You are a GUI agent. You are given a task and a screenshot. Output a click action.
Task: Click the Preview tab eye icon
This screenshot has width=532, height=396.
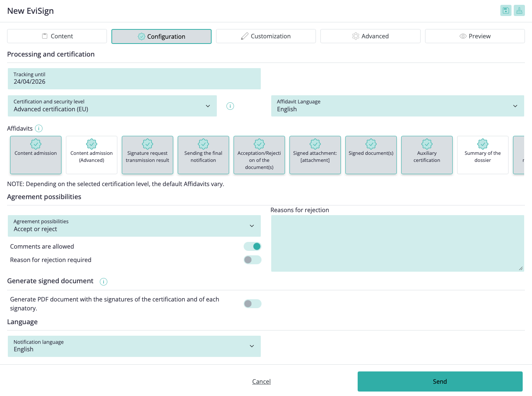pyautogui.click(x=463, y=36)
